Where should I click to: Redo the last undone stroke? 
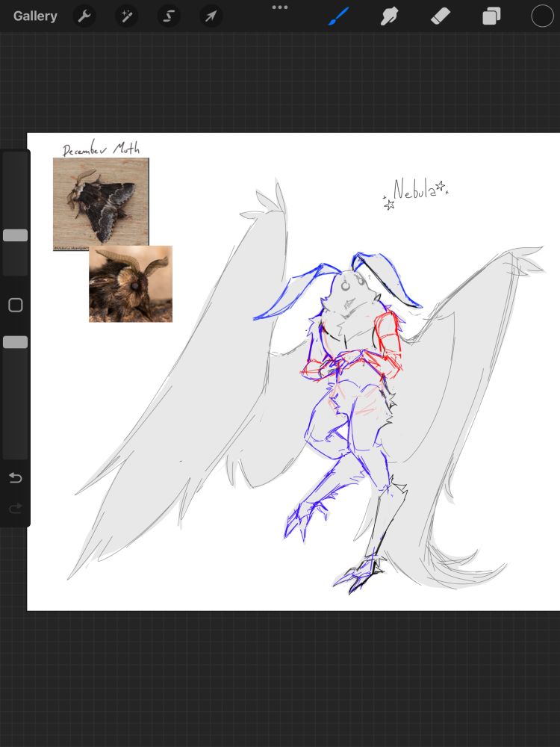tap(15, 508)
